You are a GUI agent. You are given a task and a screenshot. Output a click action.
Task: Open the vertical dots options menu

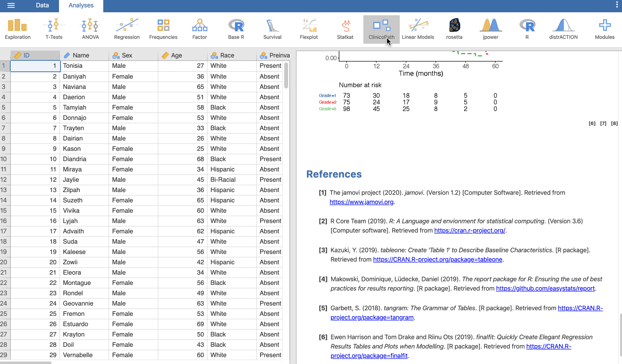pyautogui.click(x=617, y=5)
